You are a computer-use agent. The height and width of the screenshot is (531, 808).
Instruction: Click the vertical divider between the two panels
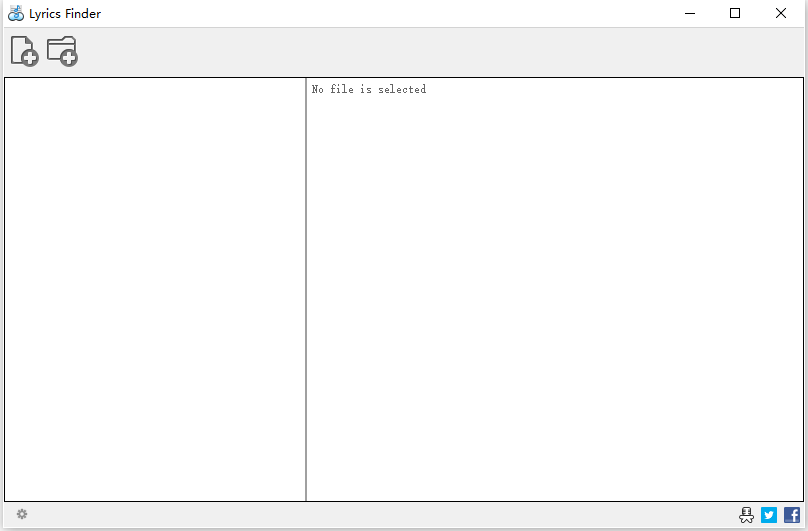point(306,289)
